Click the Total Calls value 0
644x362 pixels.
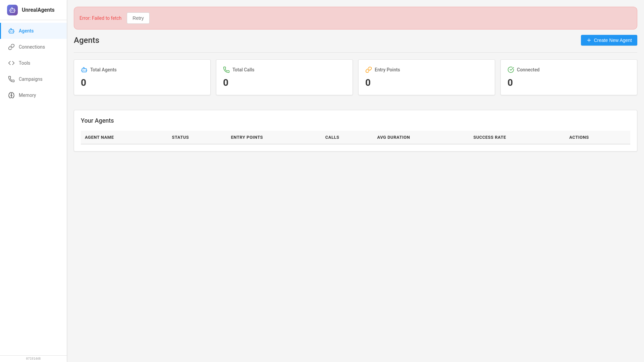coord(226,82)
